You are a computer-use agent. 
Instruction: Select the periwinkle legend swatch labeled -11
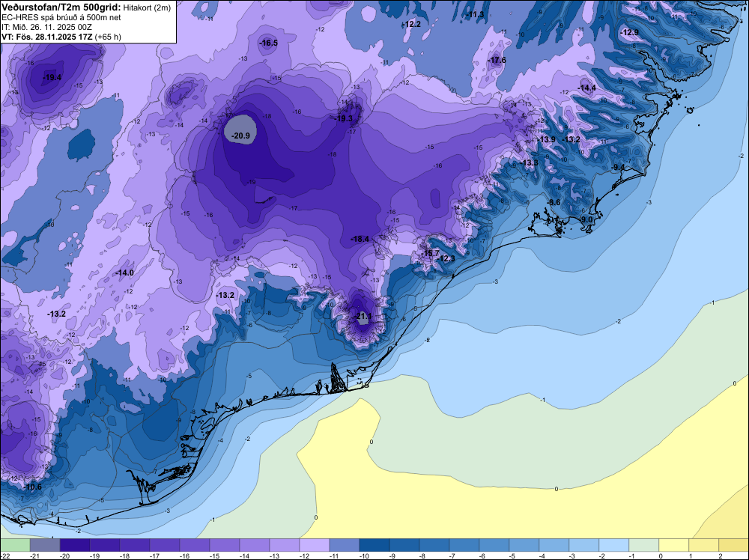click(x=345, y=545)
